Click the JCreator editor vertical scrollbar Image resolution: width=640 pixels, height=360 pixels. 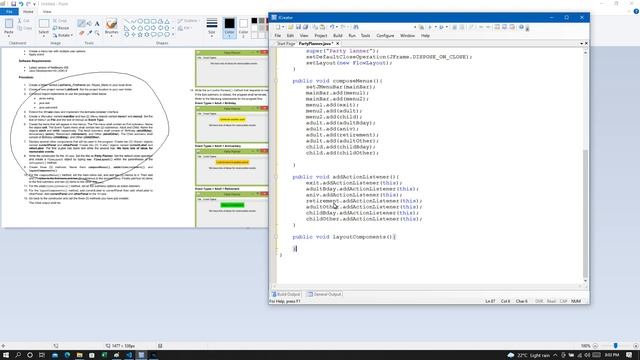tap(585, 213)
